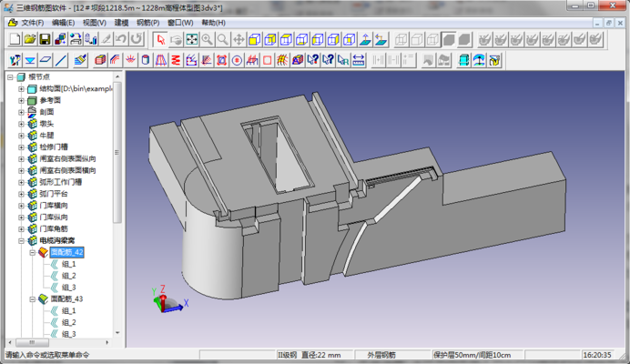Click the fit-to-view icon
630x364 pixels.
pos(192,39)
